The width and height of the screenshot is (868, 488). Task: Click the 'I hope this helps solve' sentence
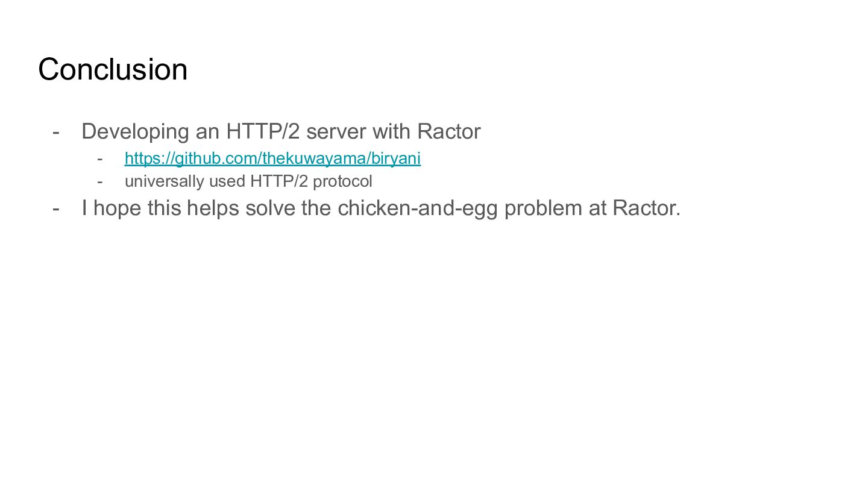pyautogui.click(x=381, y=208)
